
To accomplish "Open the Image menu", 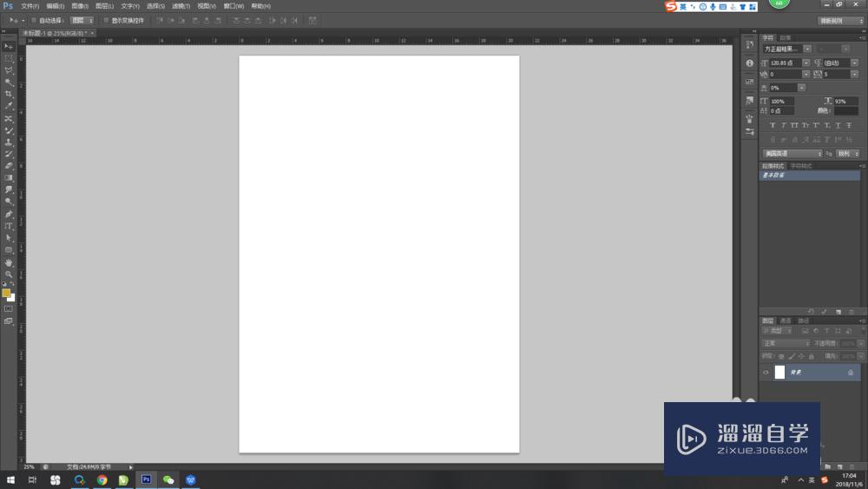I will click(x=80, y=6).
